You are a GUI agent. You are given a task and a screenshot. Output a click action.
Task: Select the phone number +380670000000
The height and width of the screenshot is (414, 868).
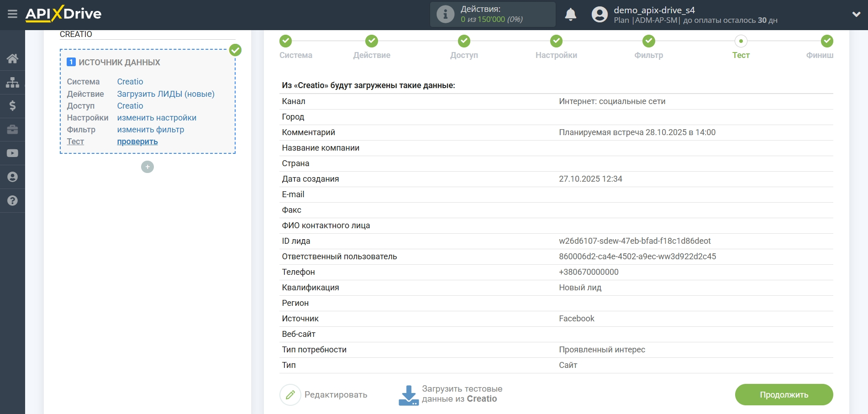589,272
